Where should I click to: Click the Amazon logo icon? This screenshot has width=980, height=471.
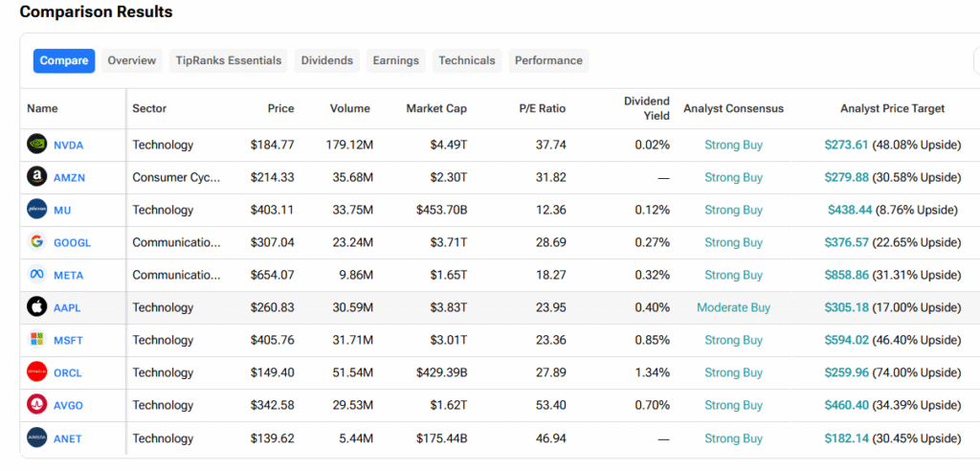point(37,177)
